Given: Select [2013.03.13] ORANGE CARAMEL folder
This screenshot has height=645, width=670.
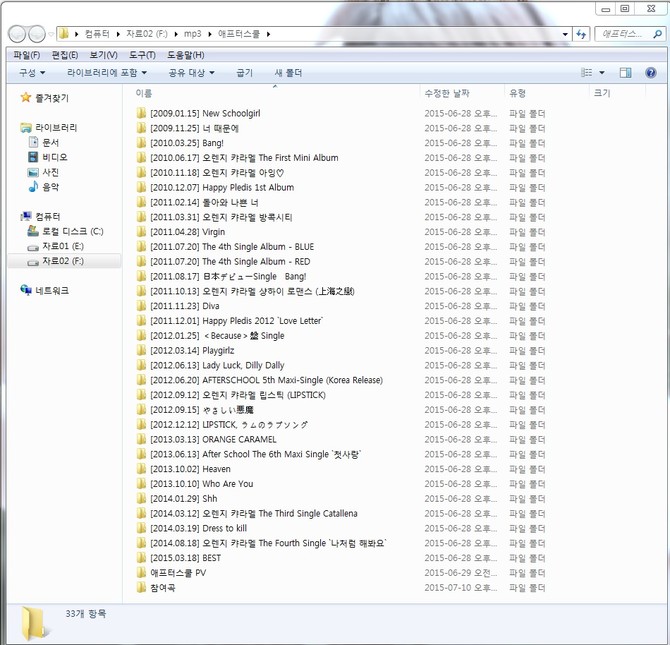Looking at the screenshot, I should [x=213, y=439].
